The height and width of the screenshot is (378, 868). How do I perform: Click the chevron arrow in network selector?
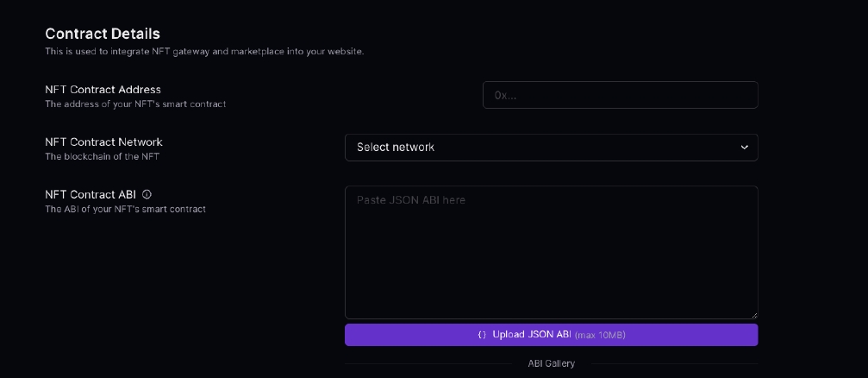(745, 148)
